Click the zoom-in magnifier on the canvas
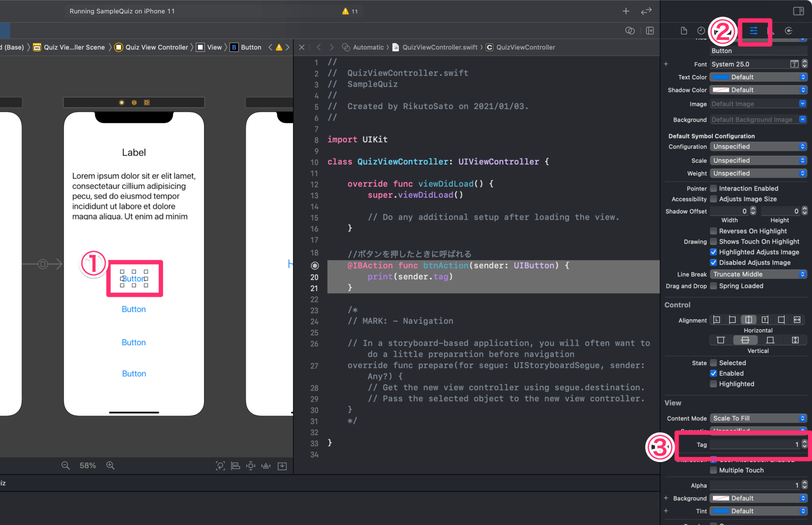 (110, 466)
